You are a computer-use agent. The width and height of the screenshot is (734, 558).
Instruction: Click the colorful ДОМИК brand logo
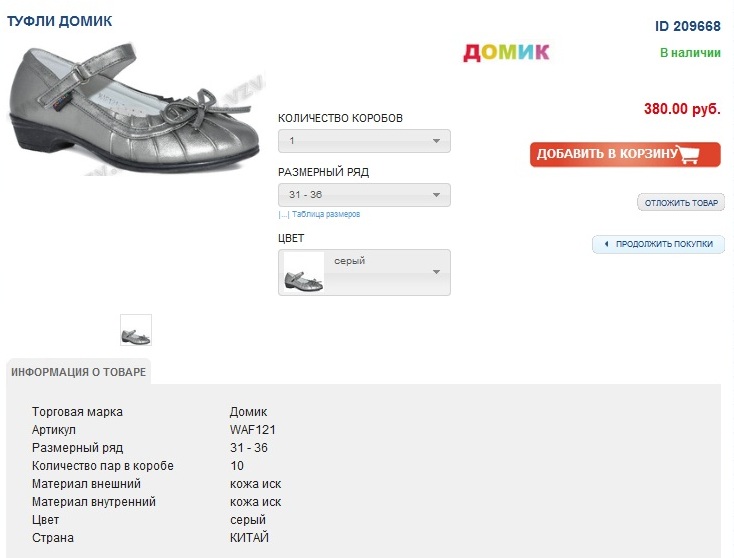point(506,52)
